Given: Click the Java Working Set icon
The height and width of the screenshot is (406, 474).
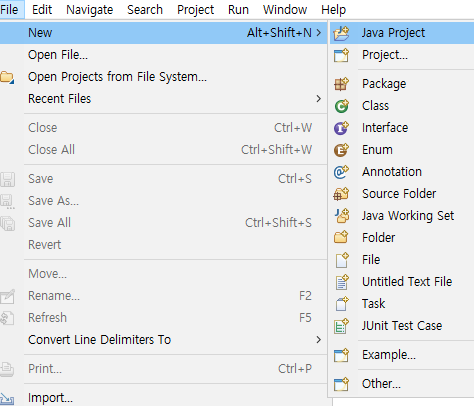Looking at the screenshot, I should (341, 216).
